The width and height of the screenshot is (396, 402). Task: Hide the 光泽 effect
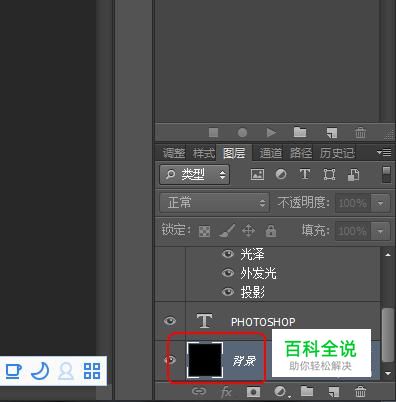[228, 254]
